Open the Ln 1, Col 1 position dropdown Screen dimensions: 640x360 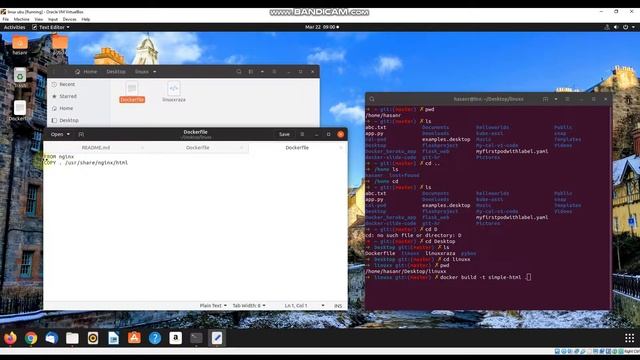(x=304, y=305)
